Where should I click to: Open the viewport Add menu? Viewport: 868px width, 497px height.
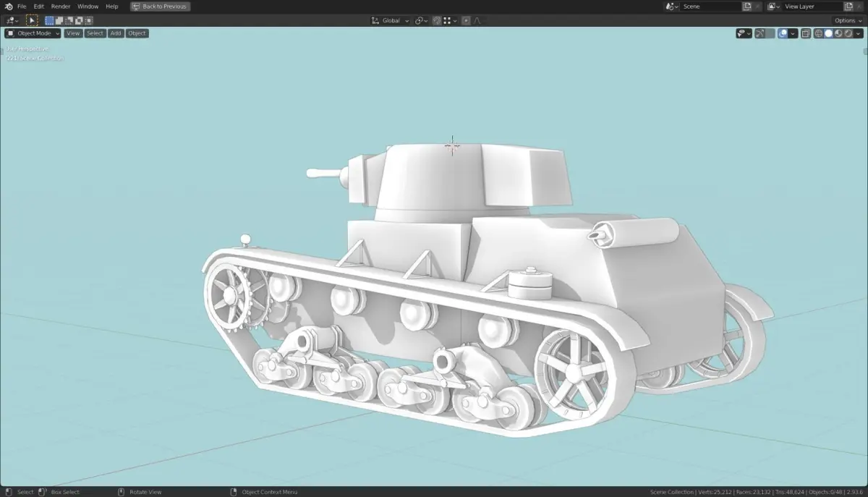coord(116,33)
